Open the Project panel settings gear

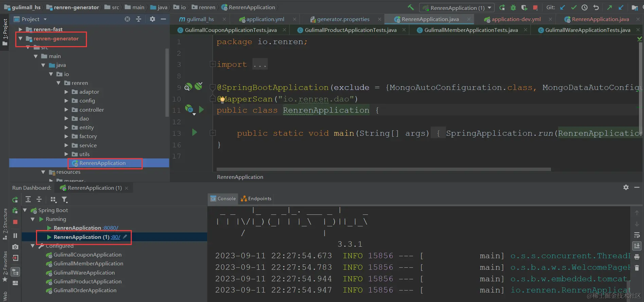(153, 19)
